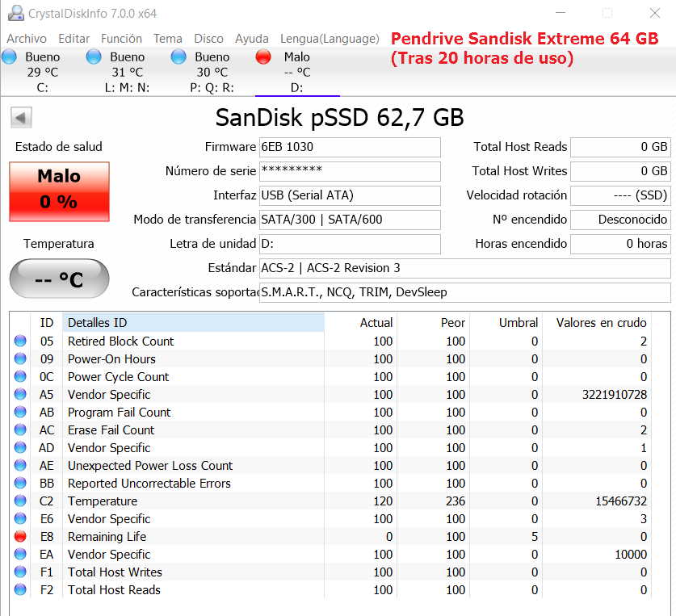Close the CrystalDiskInfo window
The width and height of the screenshot is (676, 616).
click(655, 13)
